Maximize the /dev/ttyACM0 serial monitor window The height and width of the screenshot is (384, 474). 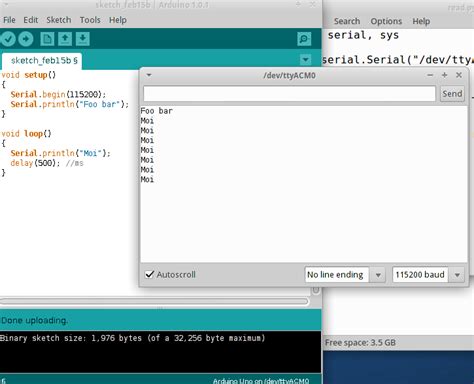coord(444,75)
